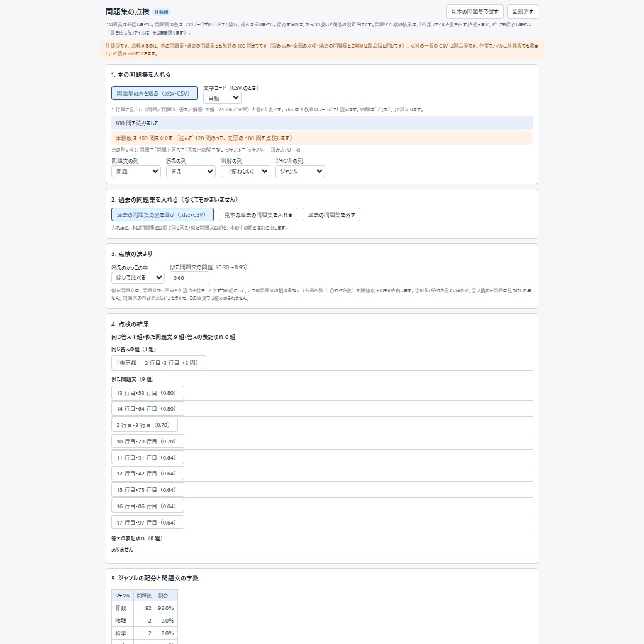Image resolution: width=644 pixels, height=644 pixels.
Task: Click the 100 問を読みました status message
Action: pos(322,123)
